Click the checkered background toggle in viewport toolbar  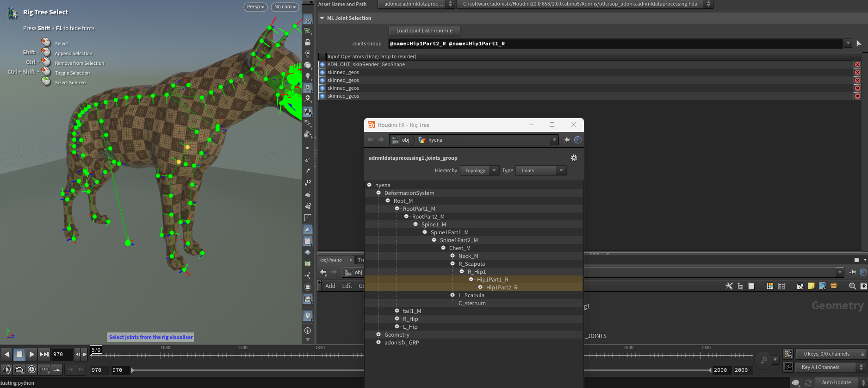point(308,241)
